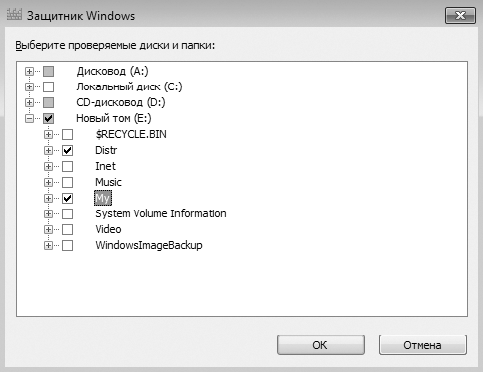The width and height of the screenshot is (483, 372).
Task: Expand the Inet folder node
Action: tap(48, 166)
